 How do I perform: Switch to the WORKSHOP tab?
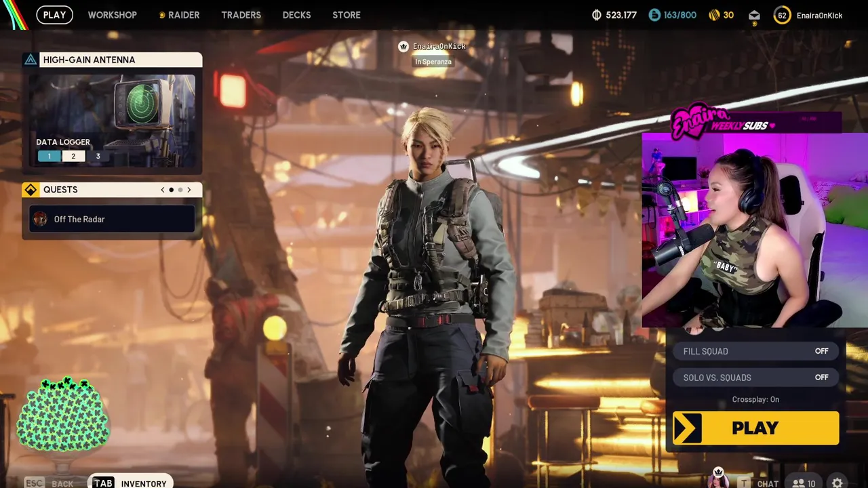112,15
